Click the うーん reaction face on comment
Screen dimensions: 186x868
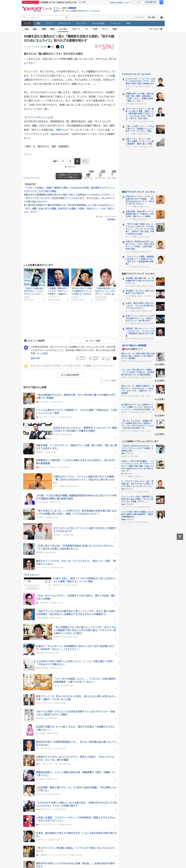(103, 358)
